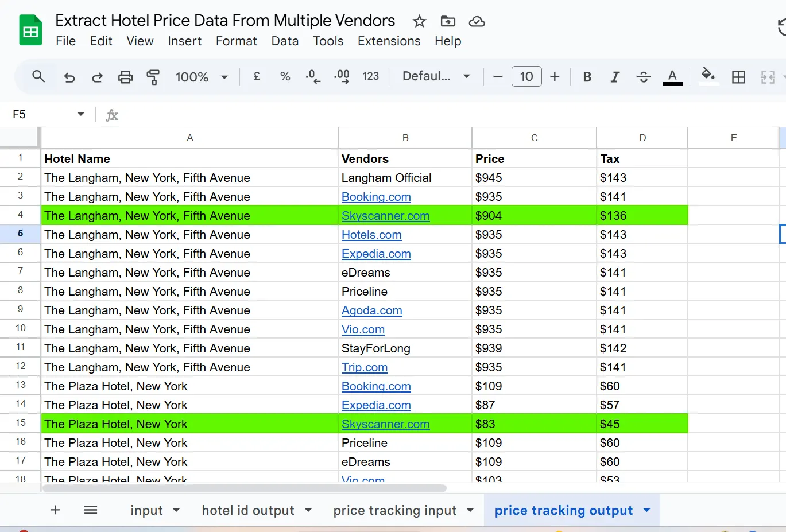Open the version history clock icon
The image size is (786, 532).
coord(781,27)
